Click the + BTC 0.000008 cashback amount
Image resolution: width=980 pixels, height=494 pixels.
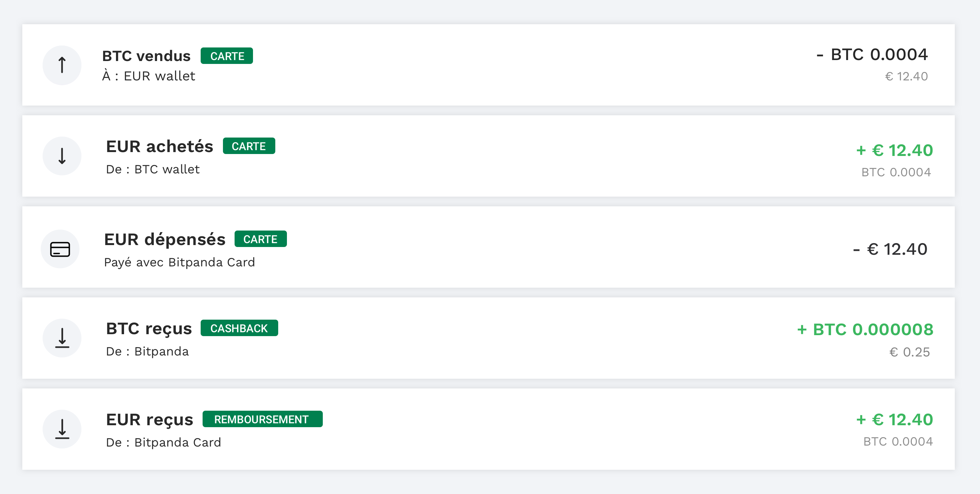(x=865, y=329)
